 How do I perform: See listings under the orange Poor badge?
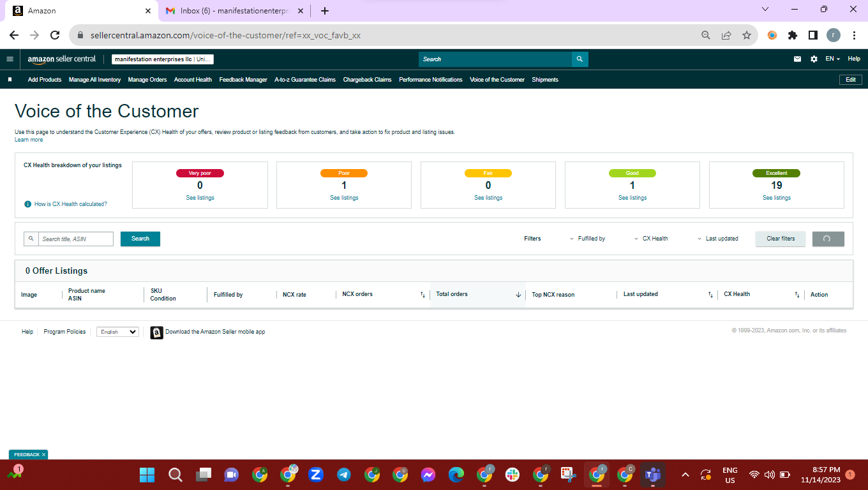pos(344,198)
